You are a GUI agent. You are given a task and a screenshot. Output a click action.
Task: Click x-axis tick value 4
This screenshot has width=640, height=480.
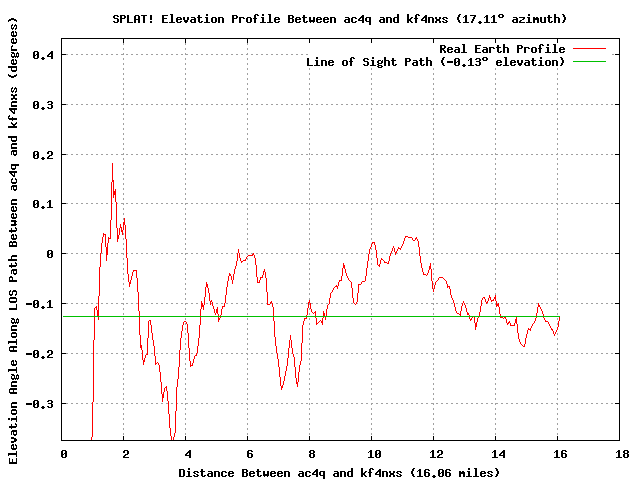point(188,454)
